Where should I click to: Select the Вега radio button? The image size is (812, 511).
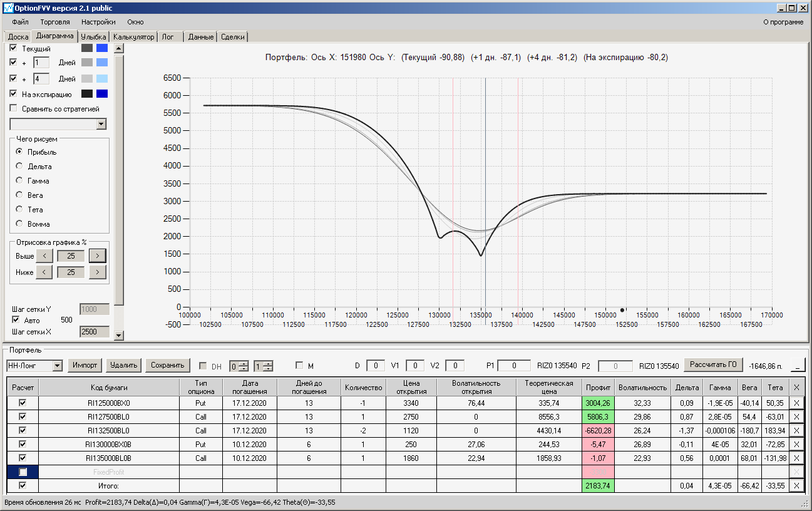19,195
